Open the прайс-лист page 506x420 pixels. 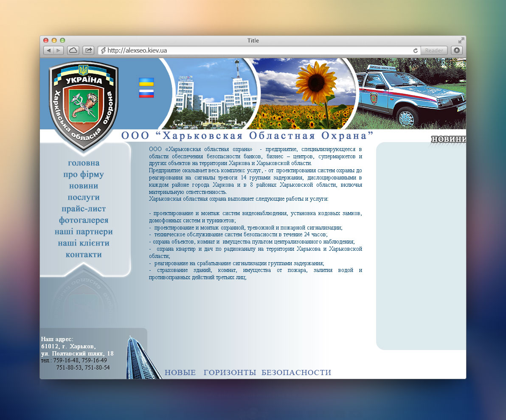(x=84, y=208)
